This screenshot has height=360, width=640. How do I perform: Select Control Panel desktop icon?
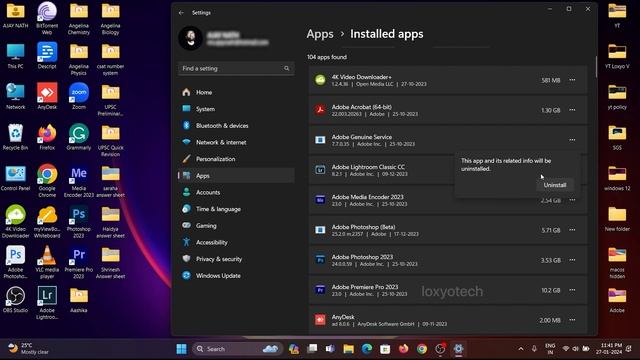[x=16, y=178]
